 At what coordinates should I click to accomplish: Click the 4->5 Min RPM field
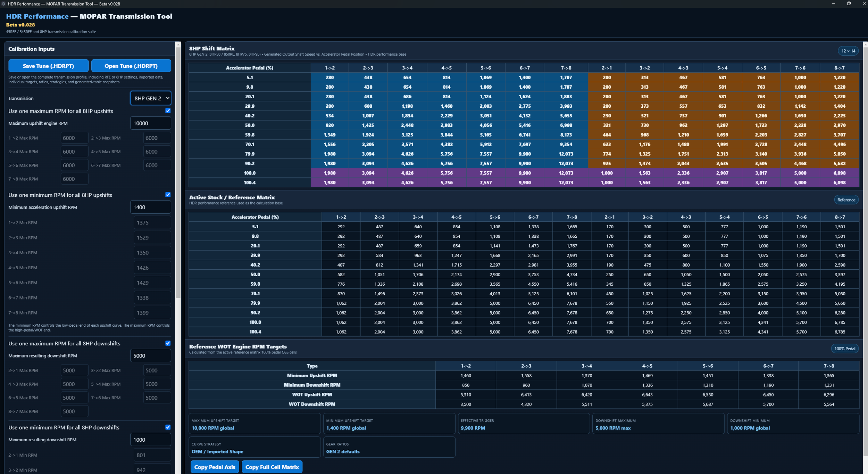point(152,268)
